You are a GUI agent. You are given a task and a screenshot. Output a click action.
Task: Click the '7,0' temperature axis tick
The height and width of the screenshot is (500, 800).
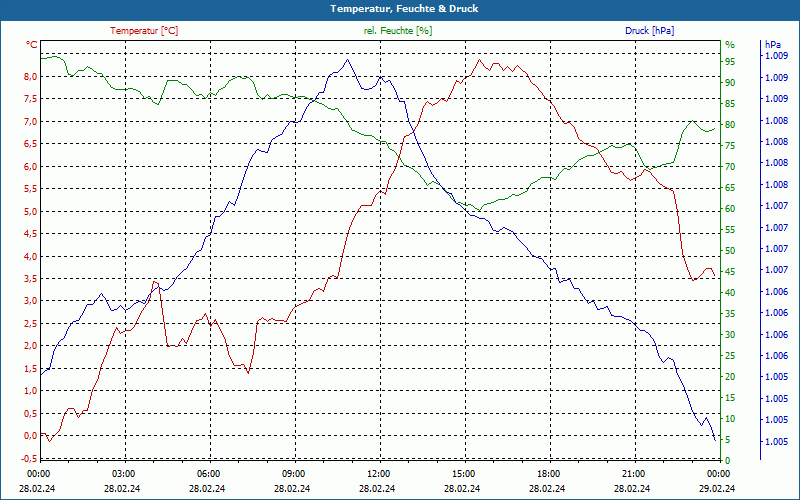pyautogui.click(x=31, y=121)
